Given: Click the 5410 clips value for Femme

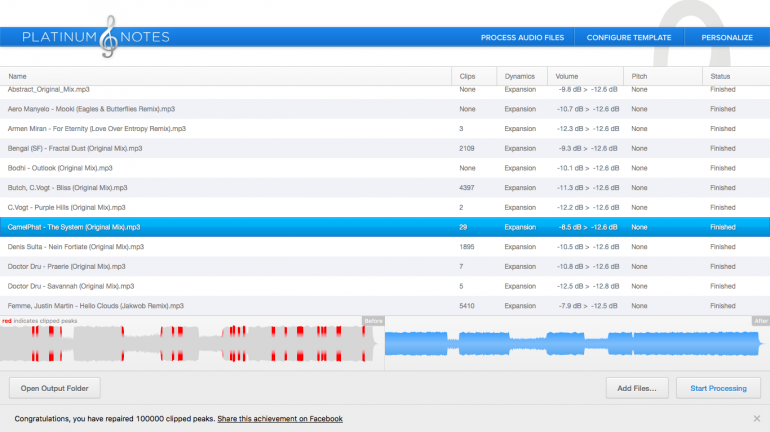Looking at the screenshot, I should 467,305.
